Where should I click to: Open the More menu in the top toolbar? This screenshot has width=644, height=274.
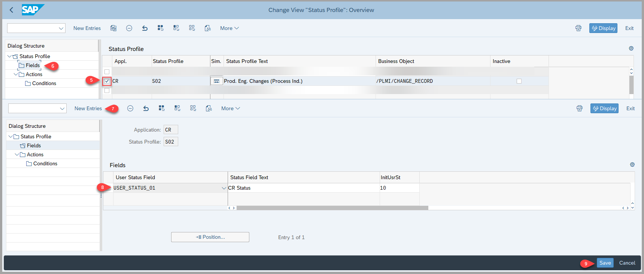click(x=229, y=28)
